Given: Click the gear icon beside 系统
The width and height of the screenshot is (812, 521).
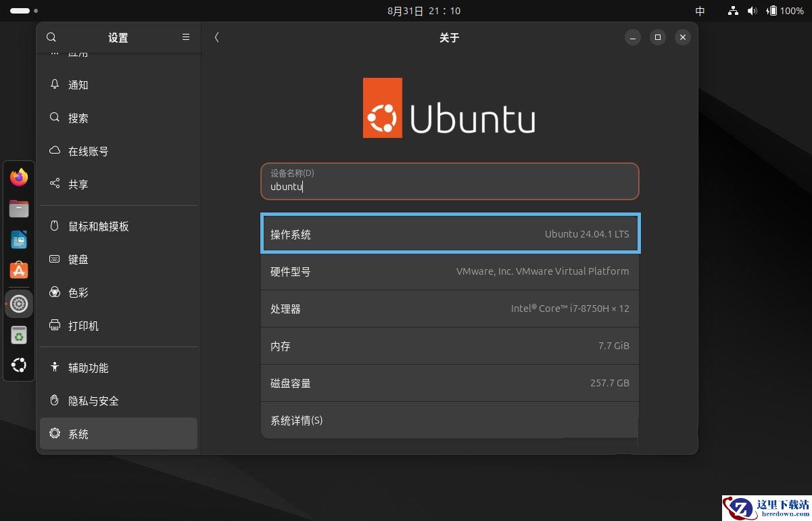Looking at the screenshot, I should point(55,434).
